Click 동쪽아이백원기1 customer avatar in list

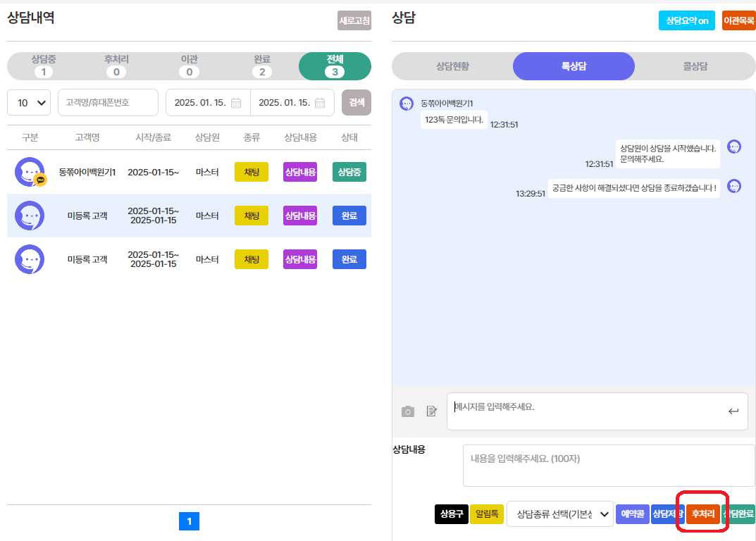click(x=30, y=172)
